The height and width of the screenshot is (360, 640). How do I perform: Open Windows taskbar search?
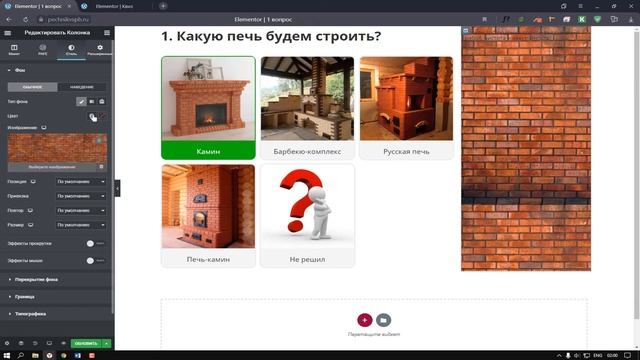21,356
